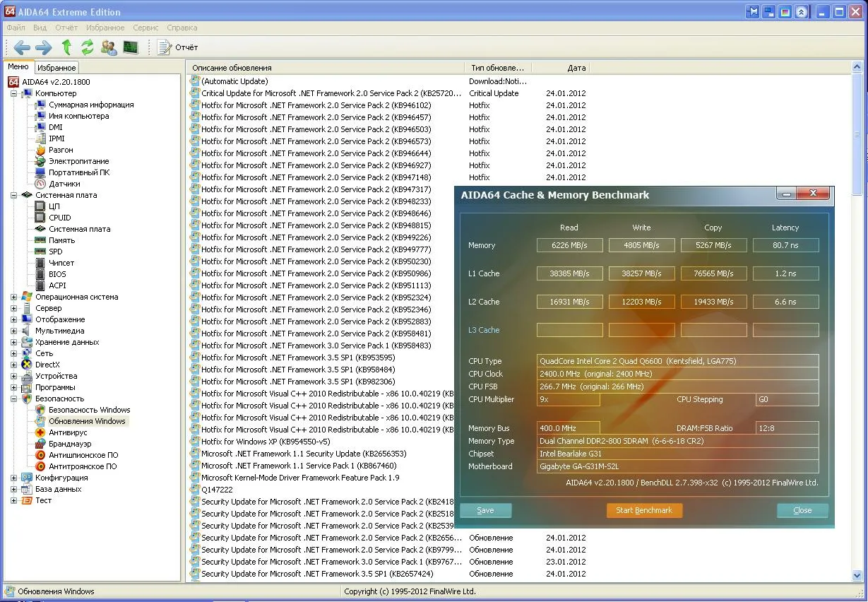Click the vertical scrollbar down arrow
Screen dimensions: 868x602
[858, 575]
